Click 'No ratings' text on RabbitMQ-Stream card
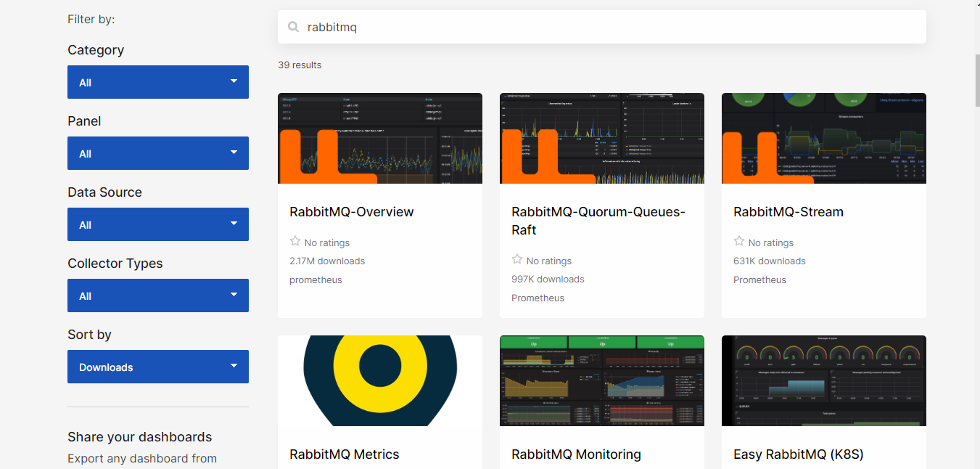This screenshot has width=980, height=469. [x=771, y=243]
